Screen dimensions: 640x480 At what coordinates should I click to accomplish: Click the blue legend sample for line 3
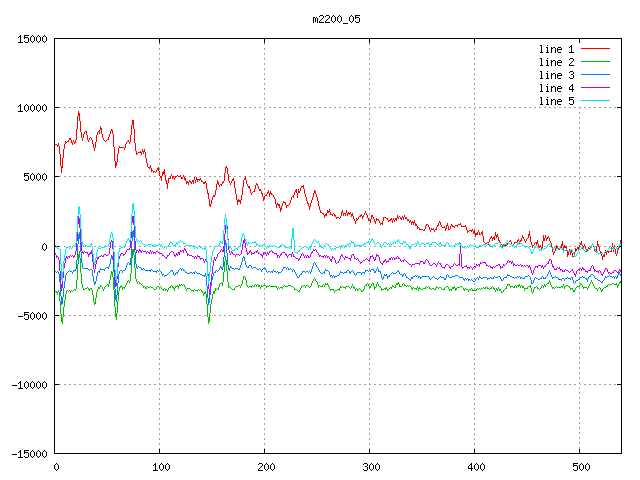(x=596, y=75)
